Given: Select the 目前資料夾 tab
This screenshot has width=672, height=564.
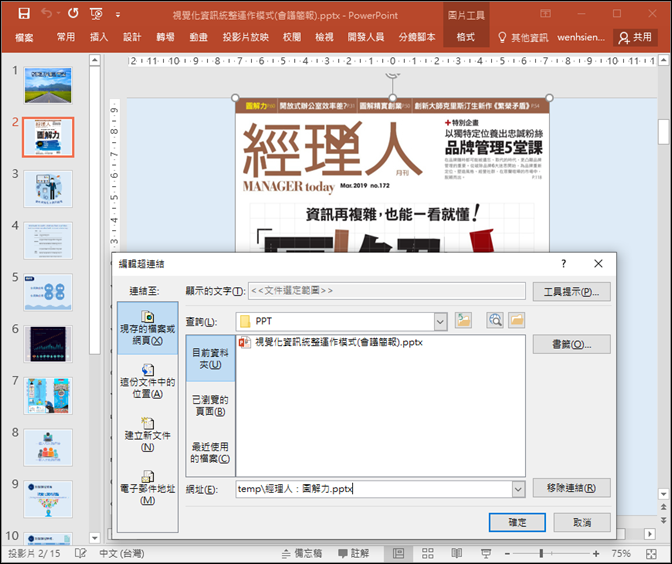Looking at the screenshot, I should pyautogui.click(x=210, y=359).
